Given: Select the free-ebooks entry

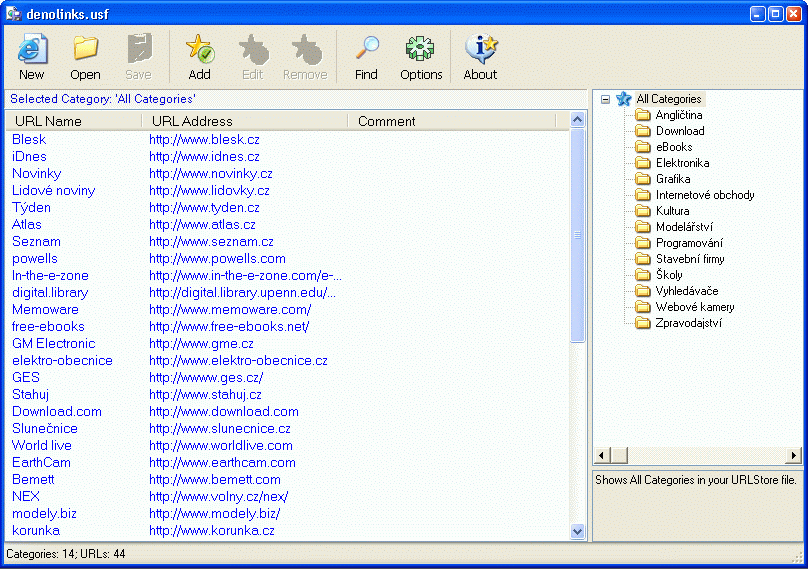Looking at the screenshot, I should (48, 327).
